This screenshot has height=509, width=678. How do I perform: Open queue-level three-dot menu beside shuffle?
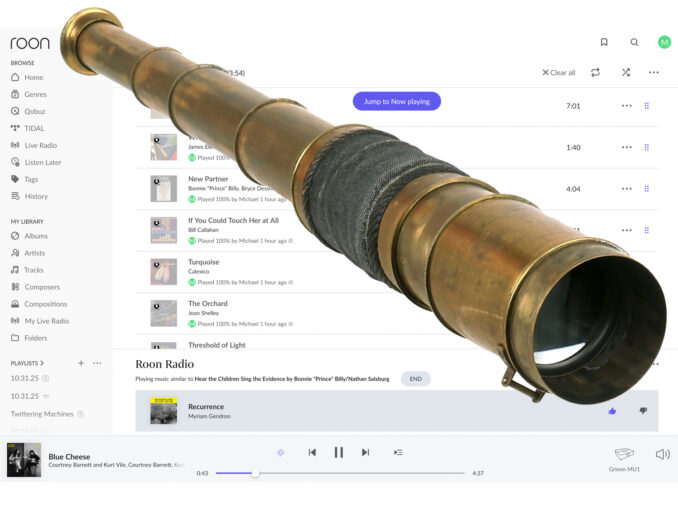point(653,72)
